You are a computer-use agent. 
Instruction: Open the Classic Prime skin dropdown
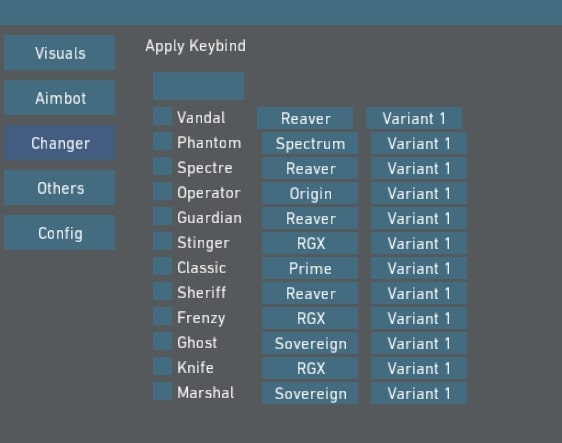tap(310, 268)
